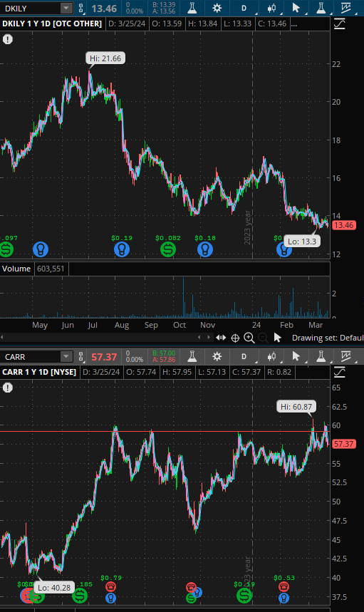Click the expand time axis arrows icon

221,338
